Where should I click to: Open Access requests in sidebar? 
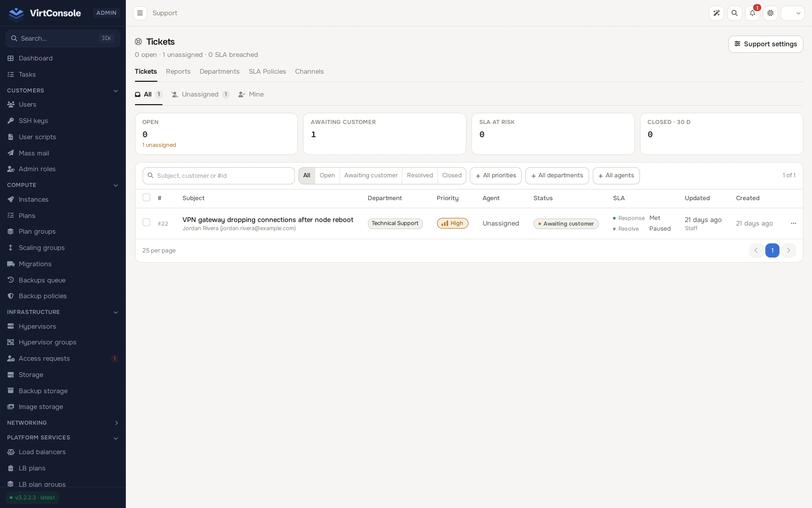click(x=63, y=358)
